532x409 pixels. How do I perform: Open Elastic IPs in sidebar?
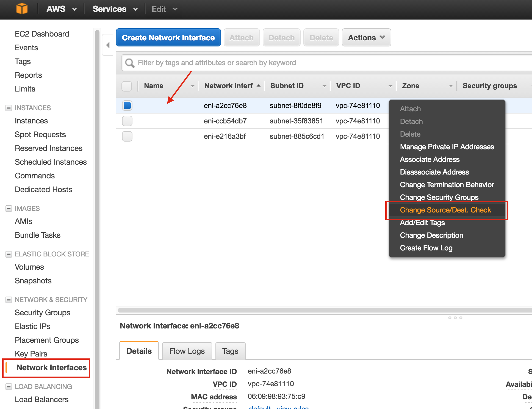(x=33, y=326)
